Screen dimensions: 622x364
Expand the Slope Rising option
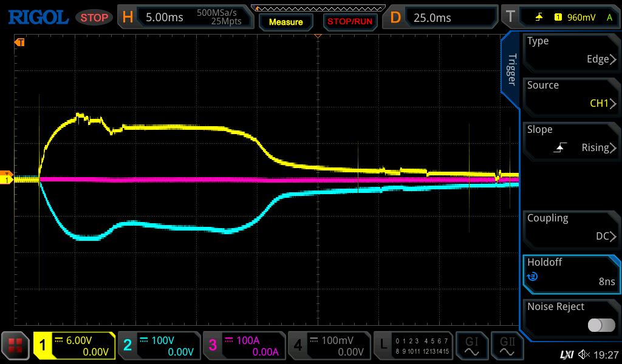(x=571, y=139)
